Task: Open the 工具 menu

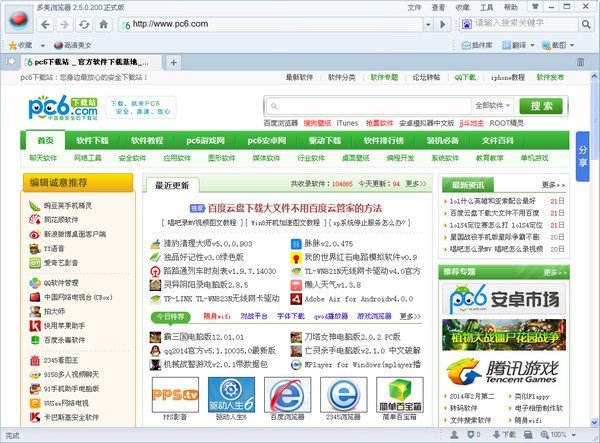Action: 486,7
